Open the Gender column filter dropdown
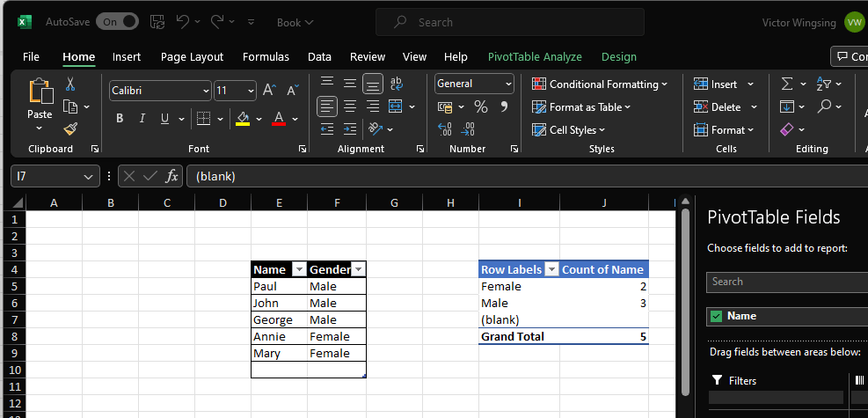The width and height of the screenshot is (868, 418). 358,270
